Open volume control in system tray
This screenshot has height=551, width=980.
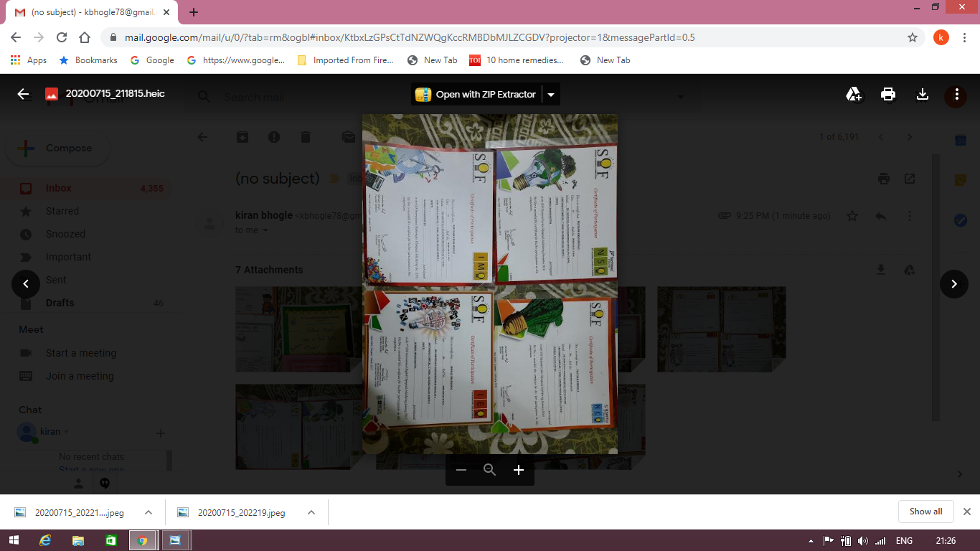pos(862,541)
